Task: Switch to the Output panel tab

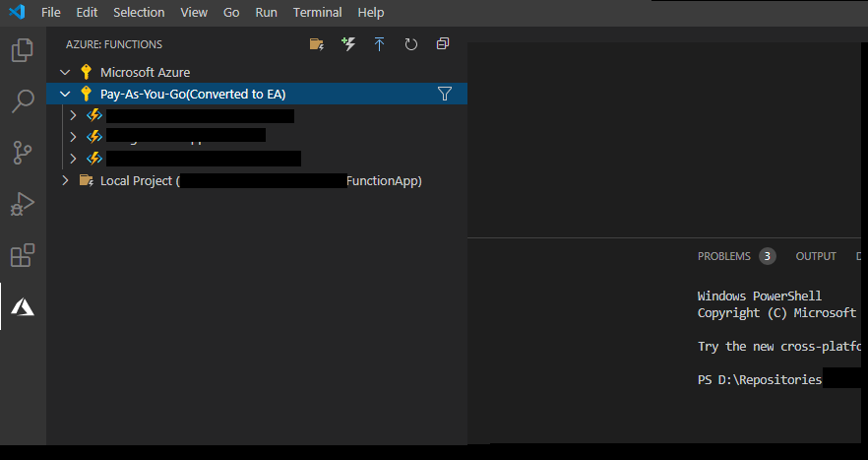Action: 816,256
